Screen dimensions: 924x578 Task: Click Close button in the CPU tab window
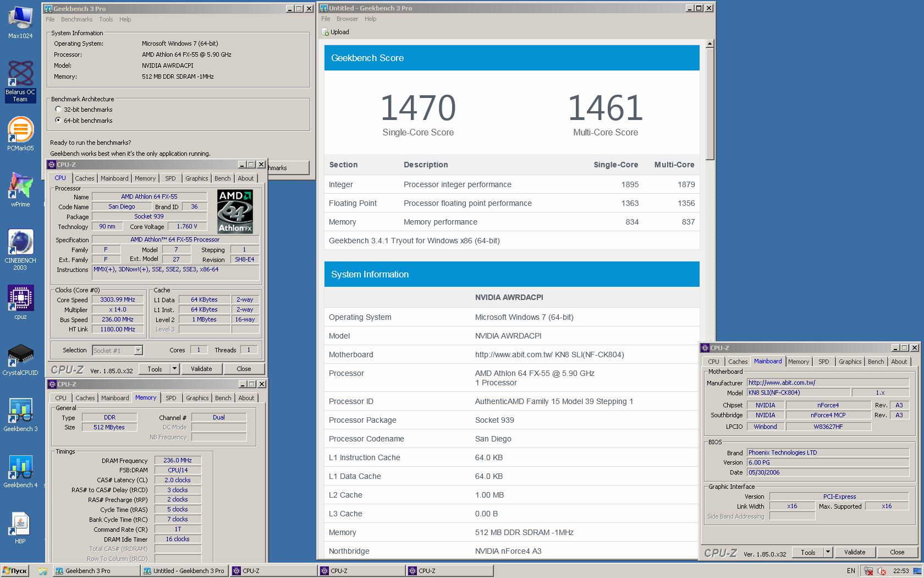click(244, 369)
